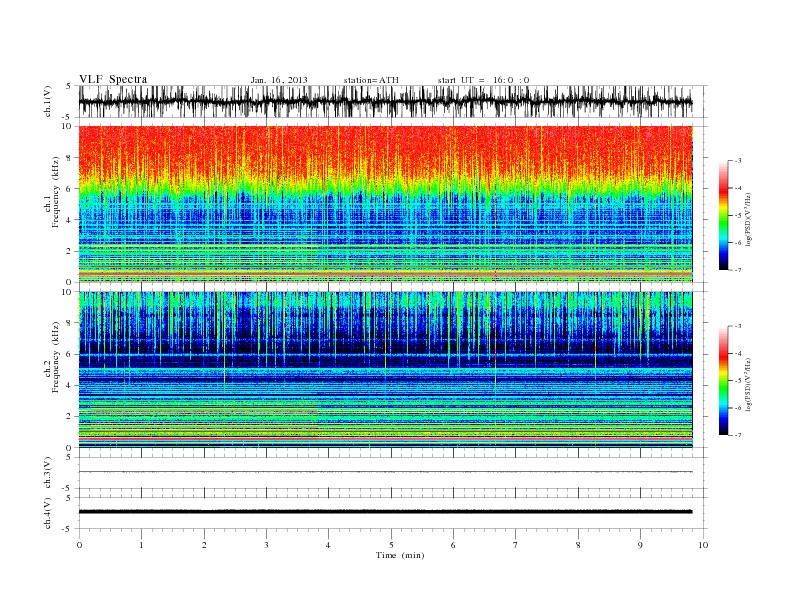This screenshot has width=792, height=612.
Task: Click the upper colorbar log(PSD) unit label
Action: point(749,219)
